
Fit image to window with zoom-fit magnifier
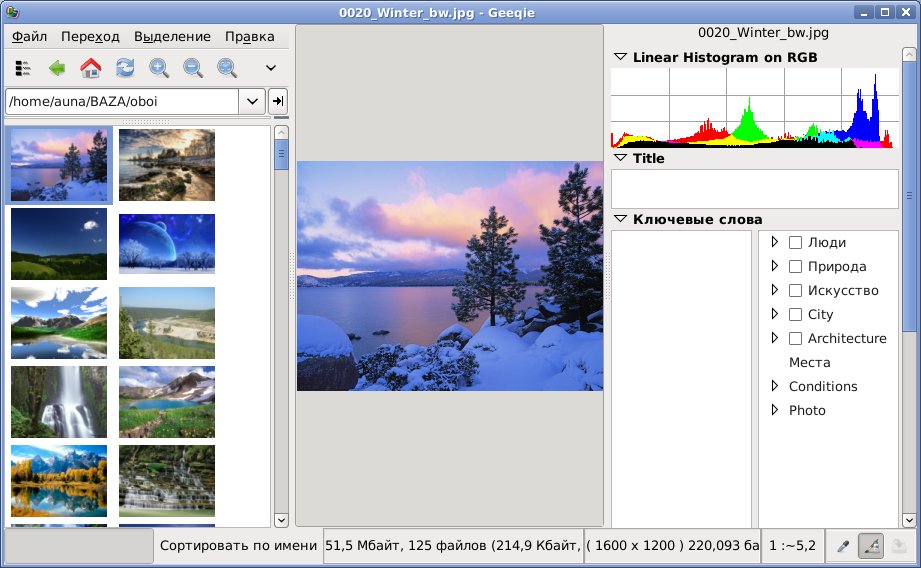coord(227,68)
